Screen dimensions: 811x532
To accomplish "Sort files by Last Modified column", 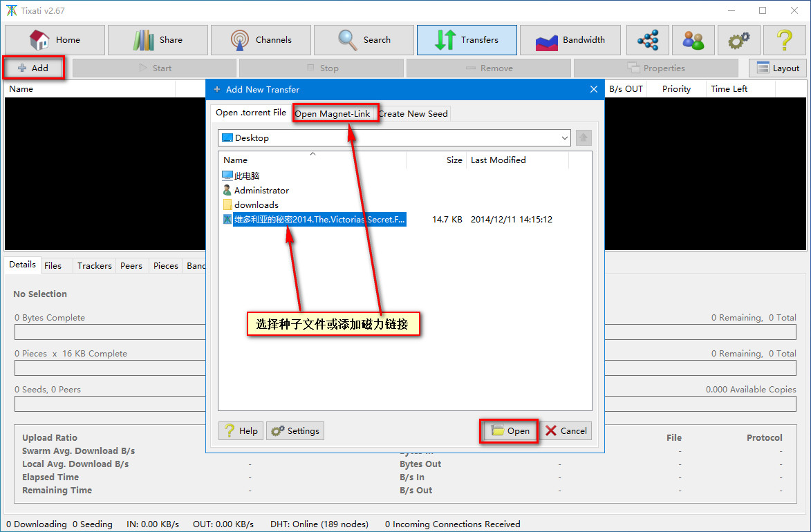I will (x=517, y=160).
